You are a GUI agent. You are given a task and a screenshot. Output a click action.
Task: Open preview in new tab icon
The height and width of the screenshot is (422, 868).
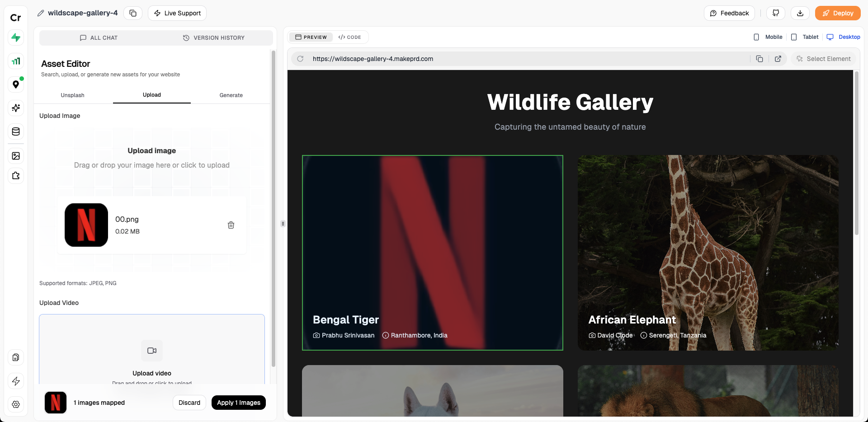click(778, 59)
